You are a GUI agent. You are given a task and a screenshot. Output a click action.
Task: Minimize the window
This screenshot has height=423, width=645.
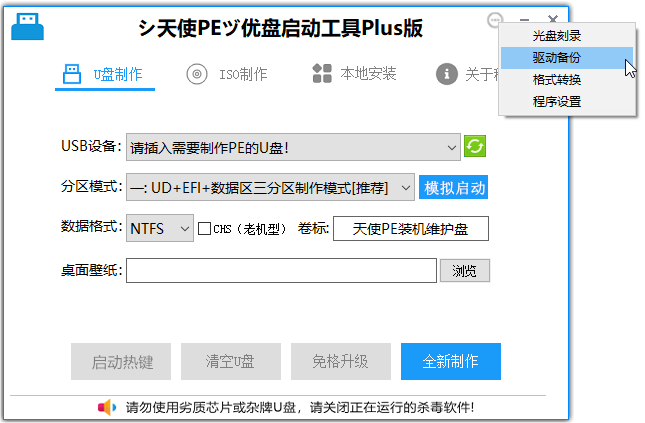pos(524,20)
